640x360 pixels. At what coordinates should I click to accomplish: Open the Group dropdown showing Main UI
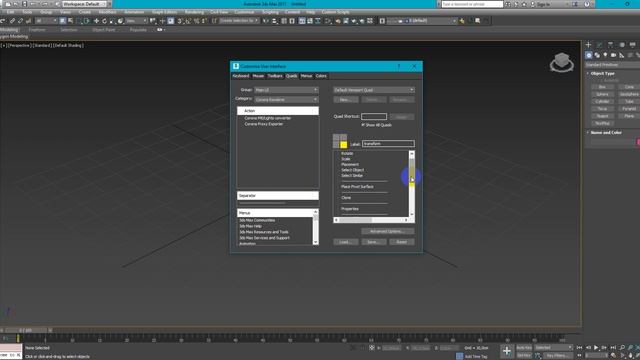286,90
